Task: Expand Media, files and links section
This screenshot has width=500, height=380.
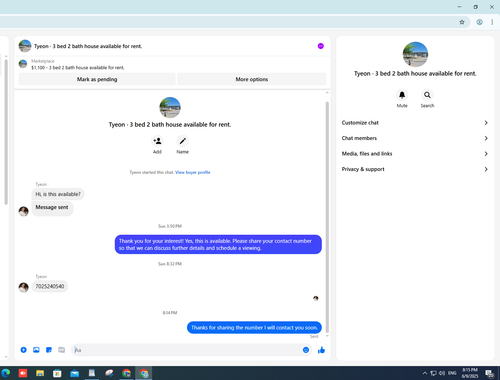Action: pyautogui.click(x=415, y=154)
